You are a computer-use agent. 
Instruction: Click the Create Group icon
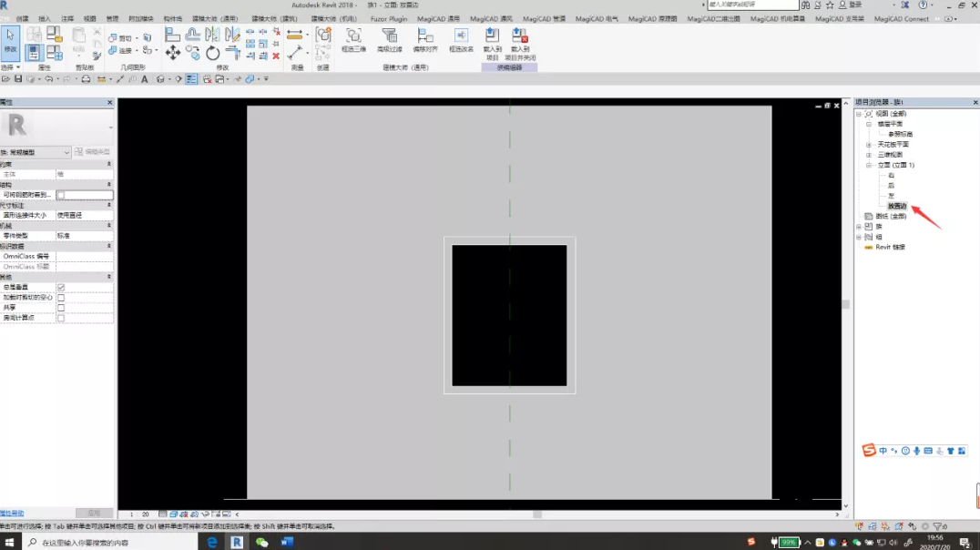click(x=323, y=35)
